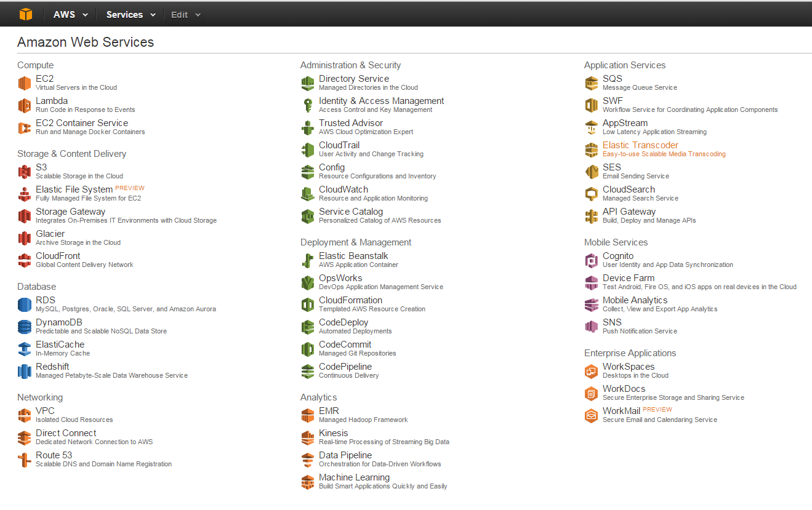
Task: Open the Data Pipeline link
Action: 345,455
